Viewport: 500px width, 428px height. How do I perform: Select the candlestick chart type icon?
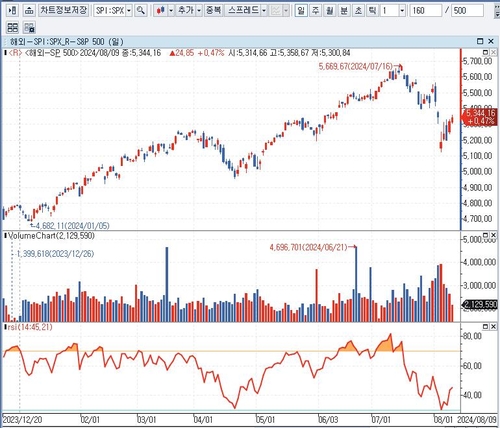(x=161, y=11)
